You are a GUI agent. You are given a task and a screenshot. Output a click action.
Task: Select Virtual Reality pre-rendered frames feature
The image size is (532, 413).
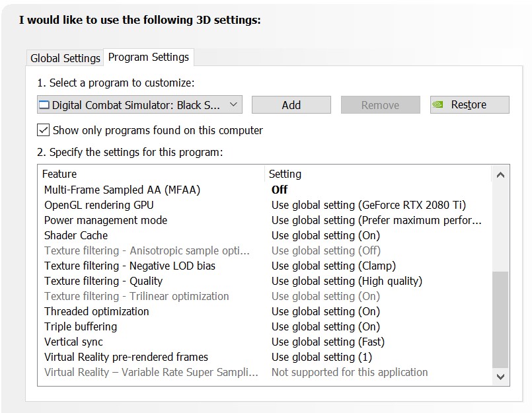click(126, 357)
